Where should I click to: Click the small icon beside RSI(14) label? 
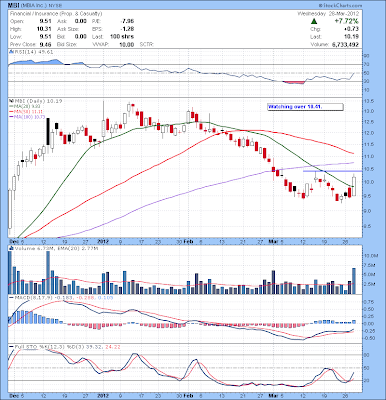tap(11, 52)
